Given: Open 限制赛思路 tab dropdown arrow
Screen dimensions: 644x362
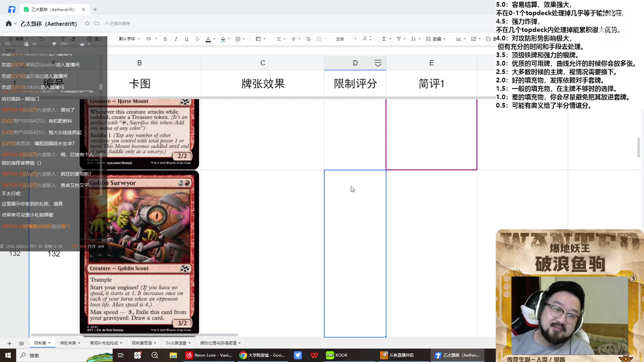Looking at the screenshot, I should coord(155,343).
